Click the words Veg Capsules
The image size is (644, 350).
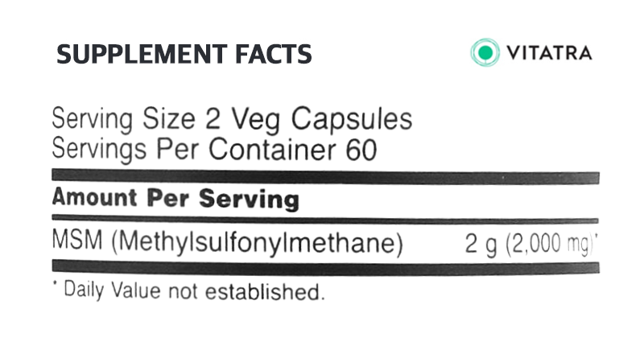pyautogui.click(x=321, y=120)
